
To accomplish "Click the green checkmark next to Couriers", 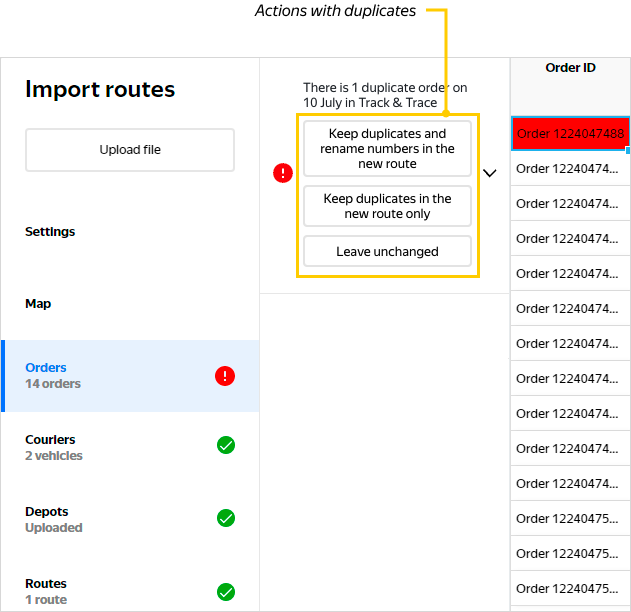I will (x=226, y=446).
